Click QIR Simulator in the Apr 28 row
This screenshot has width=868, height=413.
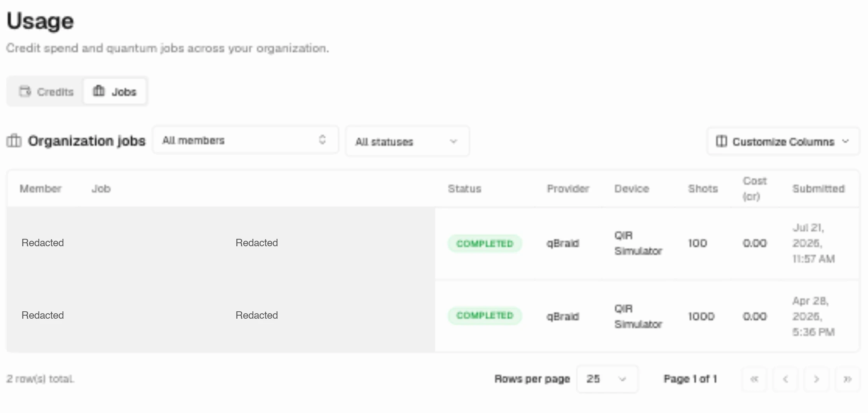click(638, 316)
